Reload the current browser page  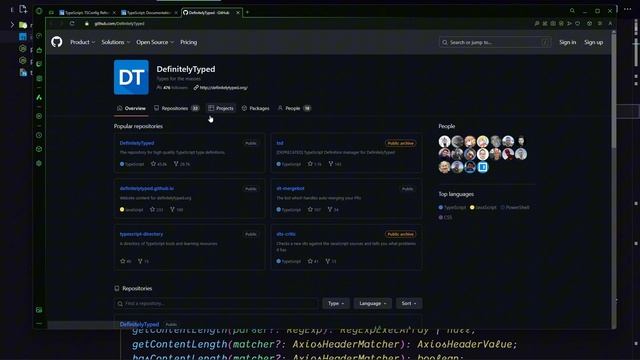pyautogui.click(x=72, y=24)
